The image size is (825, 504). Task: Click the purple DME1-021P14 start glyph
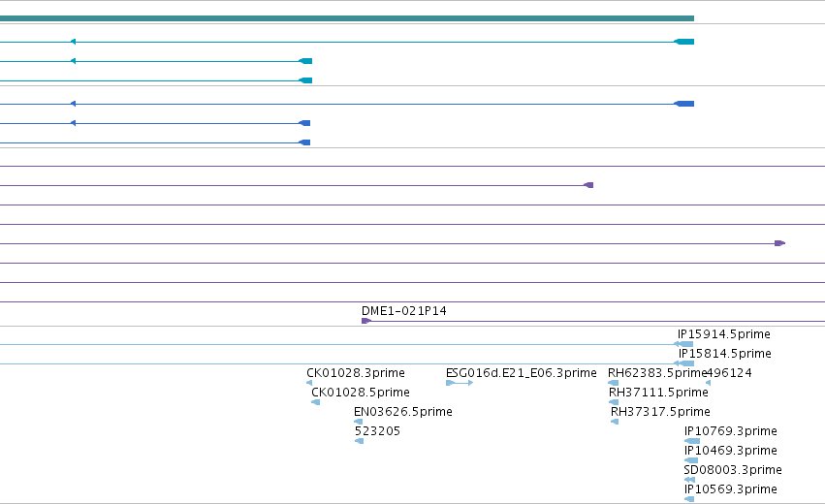pyautogui.click(x=366, y=321)
